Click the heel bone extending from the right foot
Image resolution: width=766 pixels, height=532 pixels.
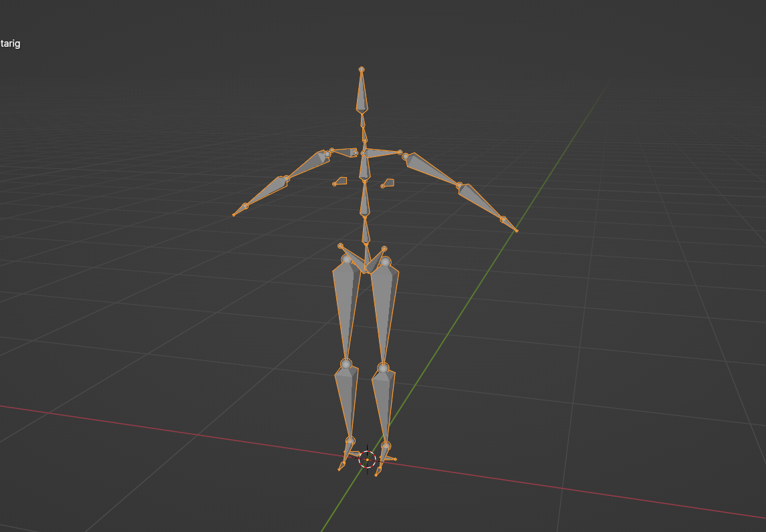(389, 458)
